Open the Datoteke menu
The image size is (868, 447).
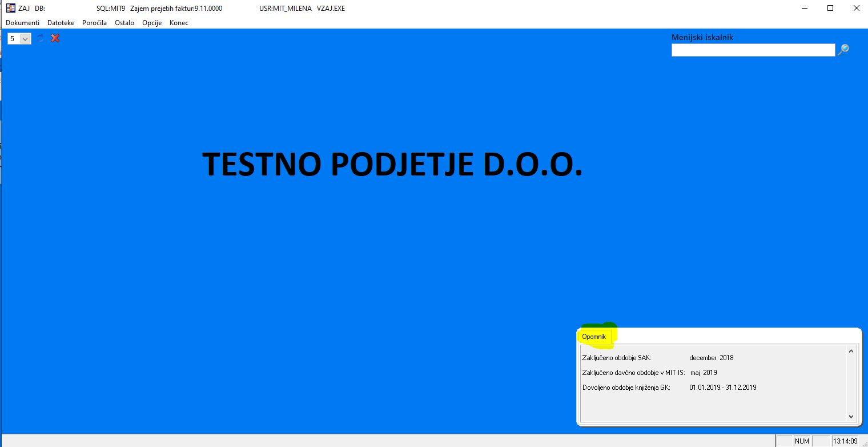coord(61,23)
